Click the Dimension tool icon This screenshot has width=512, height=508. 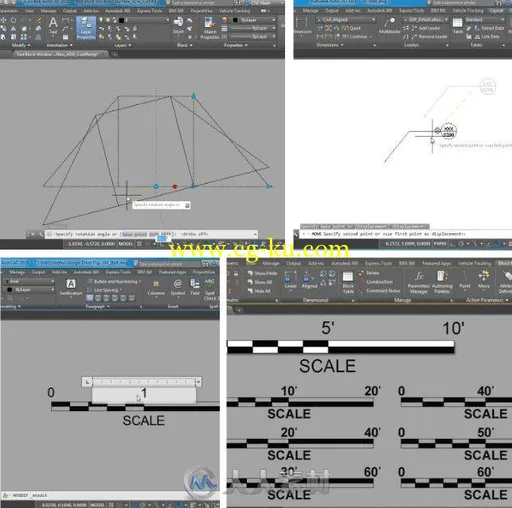click(x=302, y=25)
